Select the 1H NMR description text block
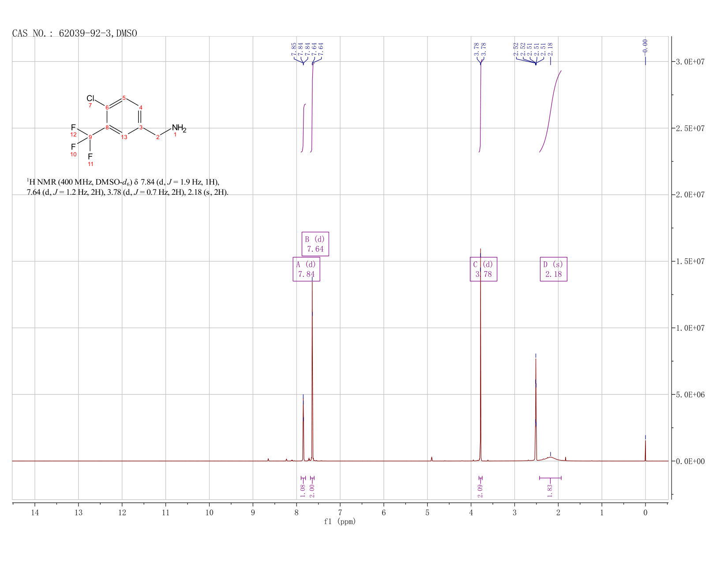The width and height of the screenshot is (728, 563). click(x=128, y=187)
